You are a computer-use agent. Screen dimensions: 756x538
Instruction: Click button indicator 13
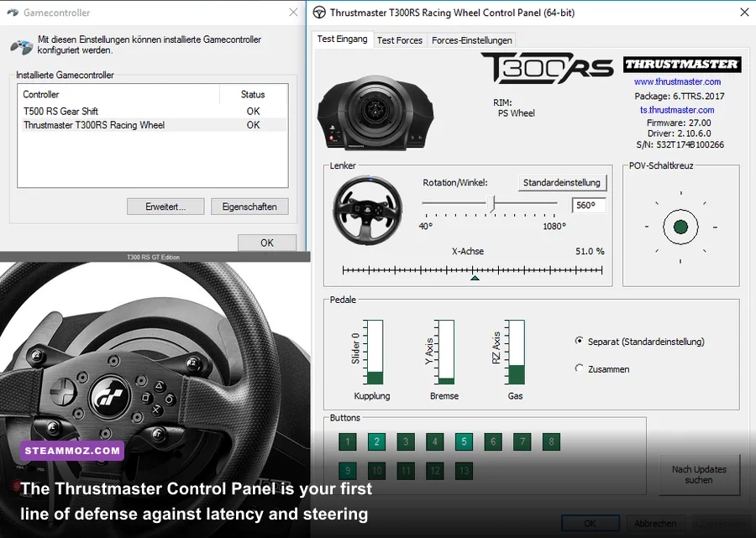tap(464, 471)
